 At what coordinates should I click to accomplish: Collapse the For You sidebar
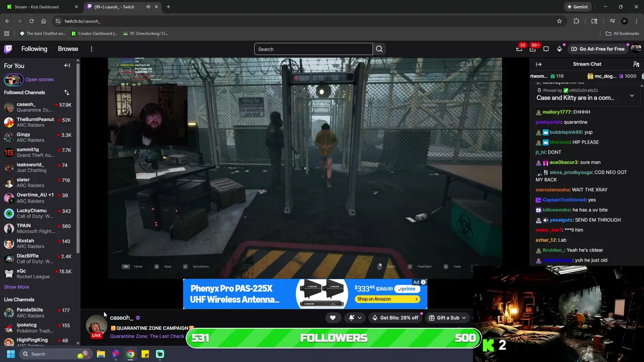(67, 65)
